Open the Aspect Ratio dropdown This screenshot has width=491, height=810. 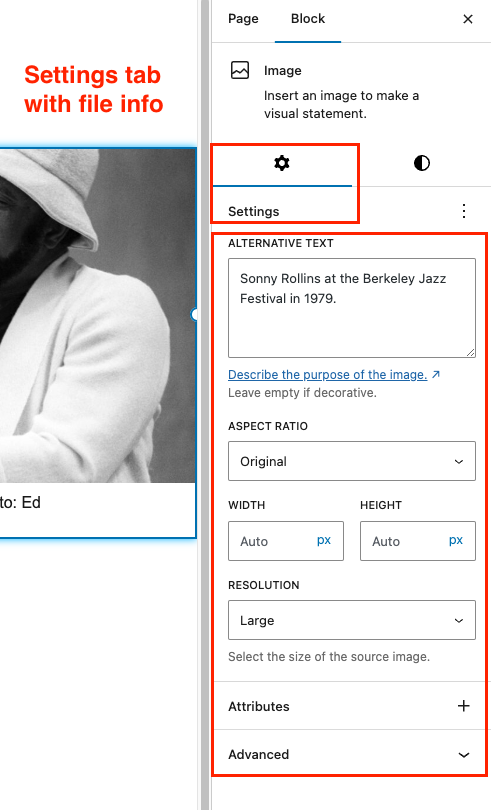pyautogui.click(x=352, y=461)
